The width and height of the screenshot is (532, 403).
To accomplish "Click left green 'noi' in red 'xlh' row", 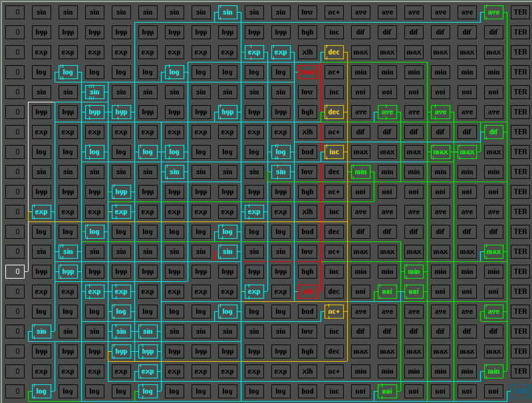I will [387, 291].
